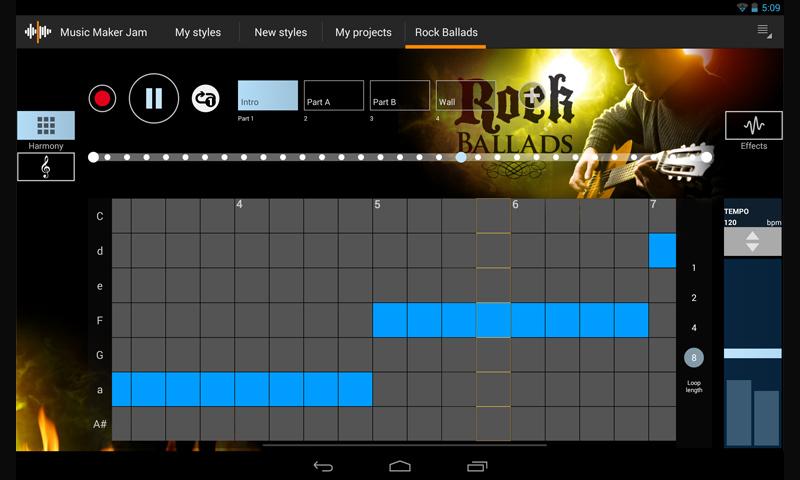Toggle the blue d cell at bar 7
The width and height of the screenshot is (800, 480).
[662, 251]
